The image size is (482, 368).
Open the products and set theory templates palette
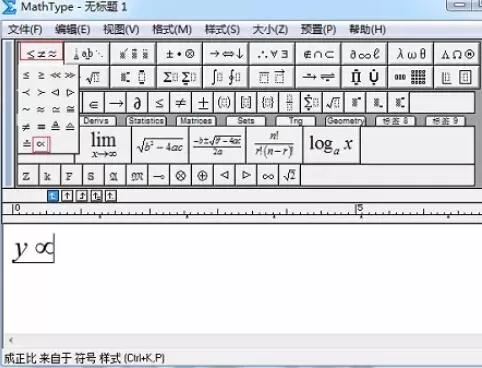pyautogui.click(x=365, y=77)
